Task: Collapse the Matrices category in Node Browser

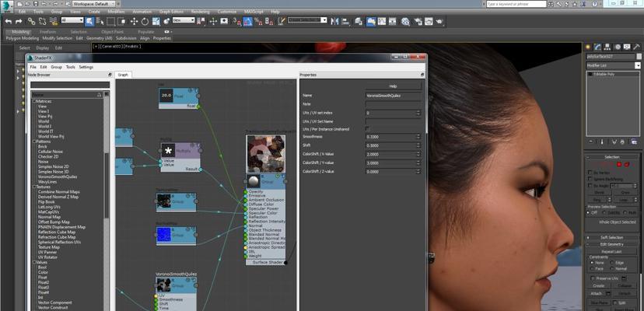Action: (x=34, y=101)
